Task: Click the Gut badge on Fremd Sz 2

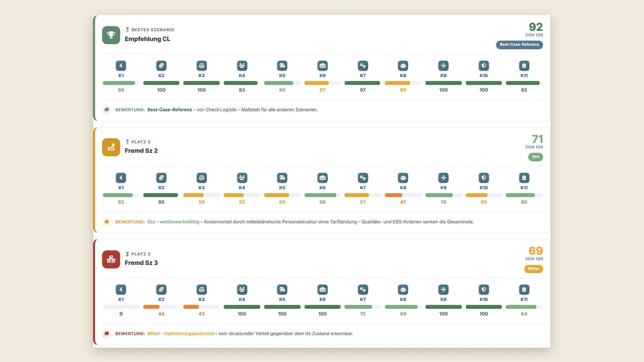Action: click(x=535, y=157)
